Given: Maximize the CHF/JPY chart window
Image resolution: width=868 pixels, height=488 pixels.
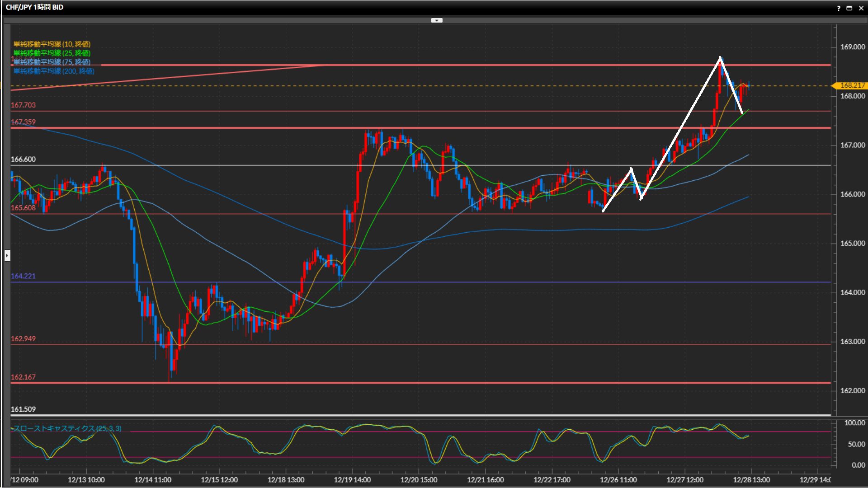Looking at the screenshot, I should coord(849,8).
